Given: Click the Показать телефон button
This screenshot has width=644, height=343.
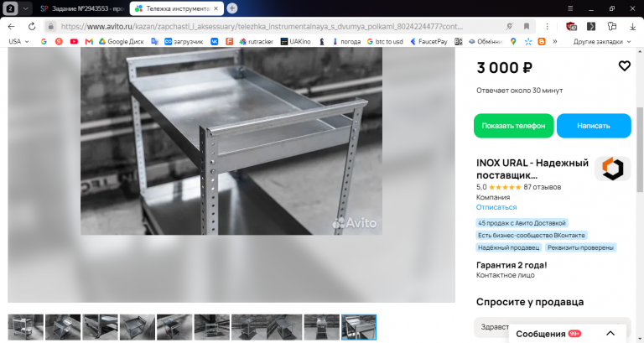Looking at the screenshot, I should pyautogui.click(x=513, y=126).
